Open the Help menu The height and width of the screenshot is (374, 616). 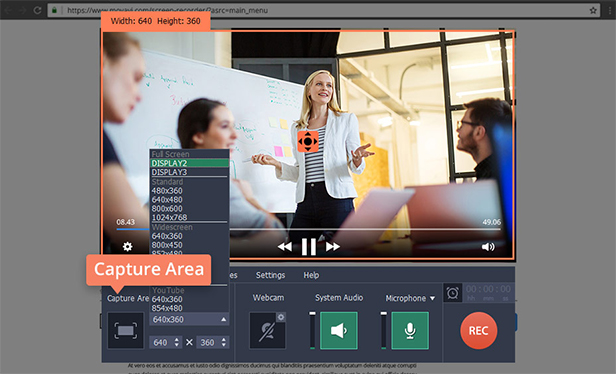311,275
